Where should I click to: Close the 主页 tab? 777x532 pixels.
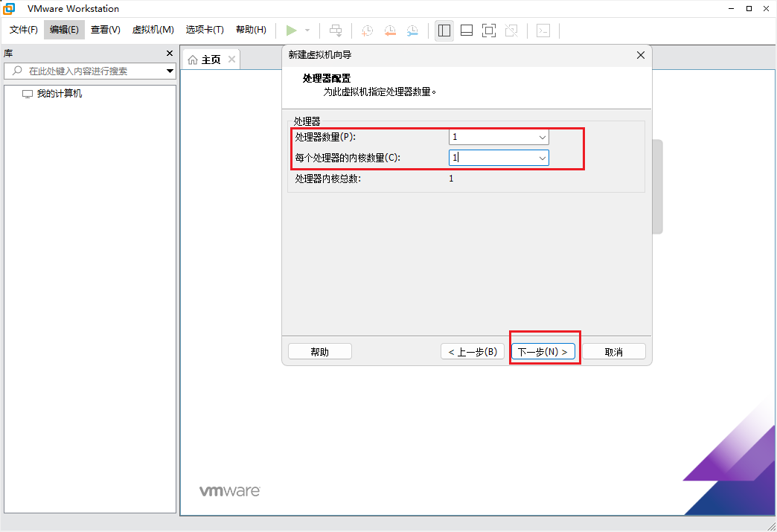231,60
